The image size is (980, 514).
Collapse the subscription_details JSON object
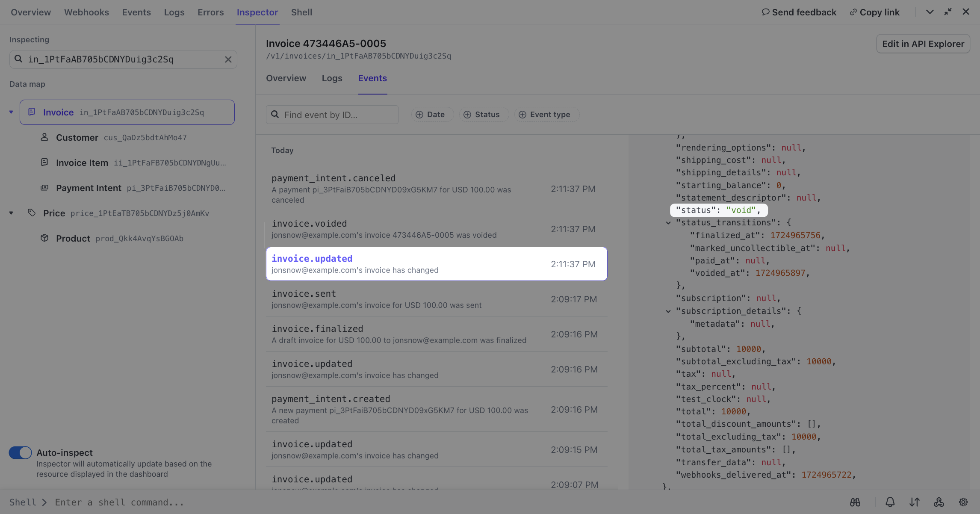pyautogui.click(x=668, y=311)
